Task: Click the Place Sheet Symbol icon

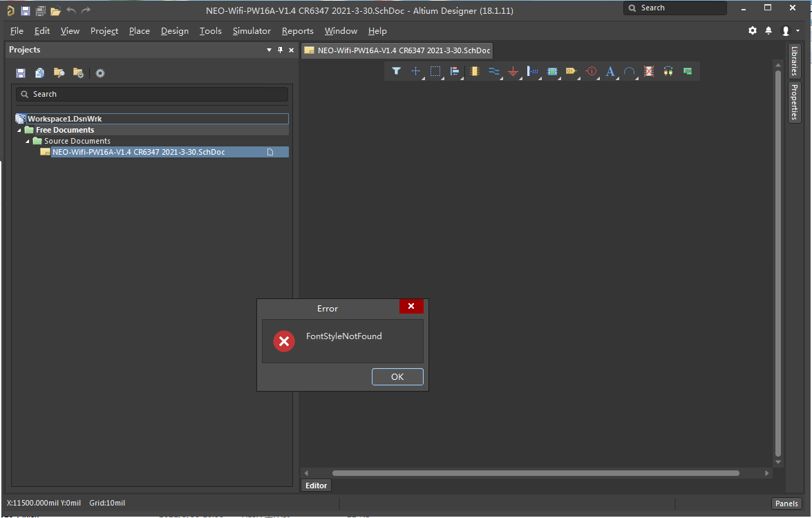Action: (x=551, y=71)
